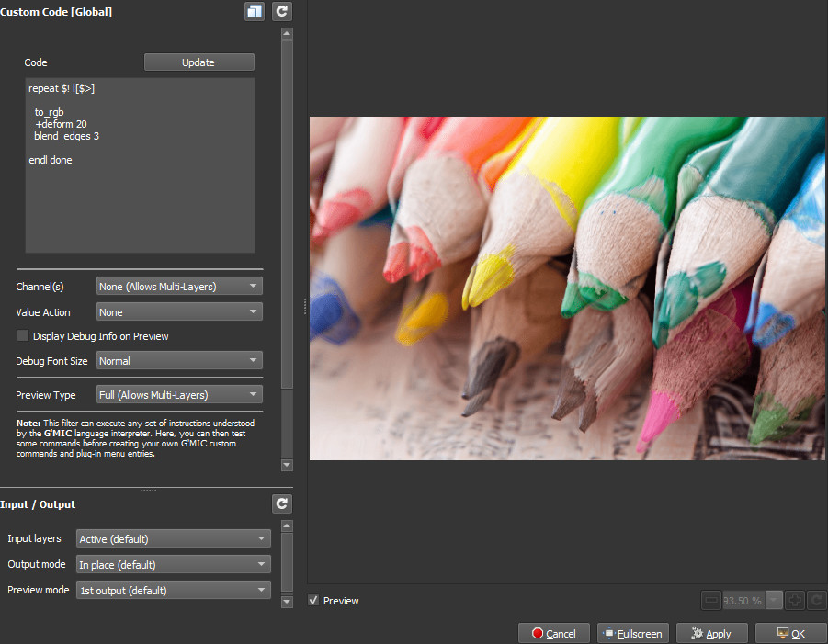
Task: Click the zoom in plus icon
Action: point(796,601)
